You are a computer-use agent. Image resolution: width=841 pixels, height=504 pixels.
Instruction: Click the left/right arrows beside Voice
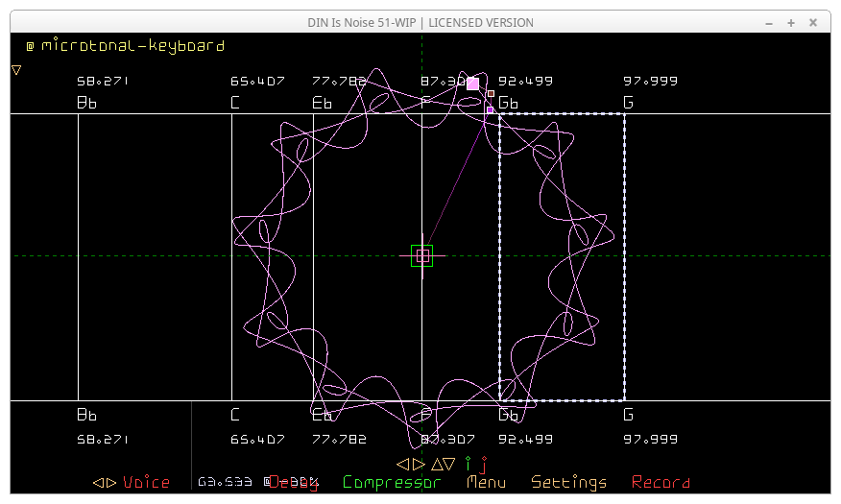tap(105, 482)
